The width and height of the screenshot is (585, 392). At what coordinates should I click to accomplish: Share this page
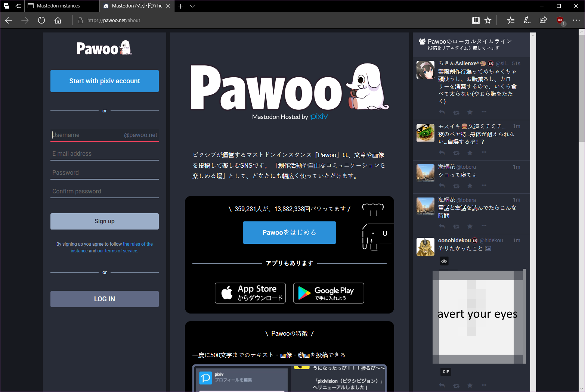(x=543, y=21)
